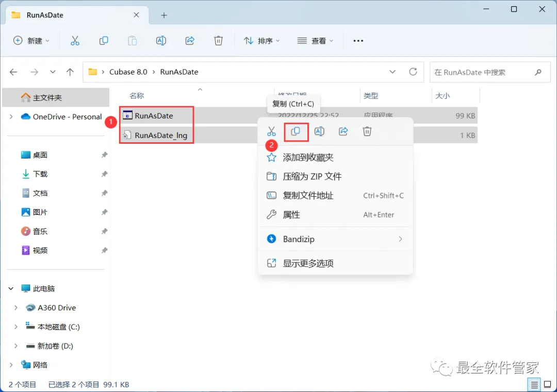Open 桌面 quick access folder
557x392 pixels.
click(x=40, y=155)
